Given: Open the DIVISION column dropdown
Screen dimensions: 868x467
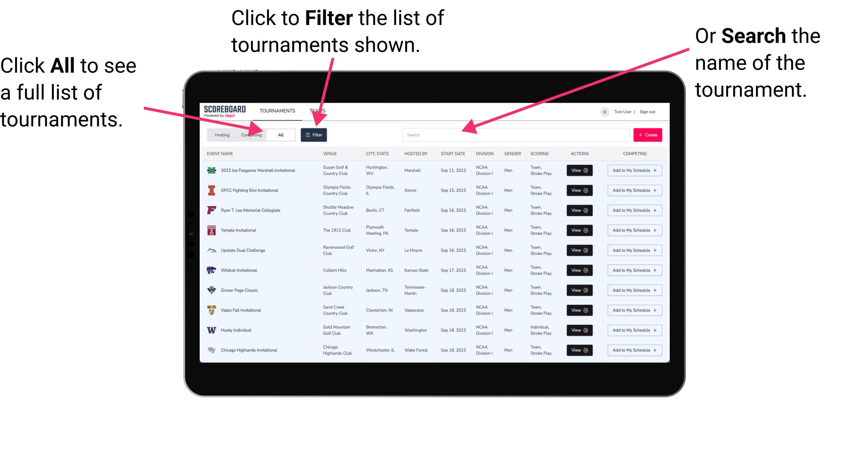Looking at the screenshot, I should point(485,154).
